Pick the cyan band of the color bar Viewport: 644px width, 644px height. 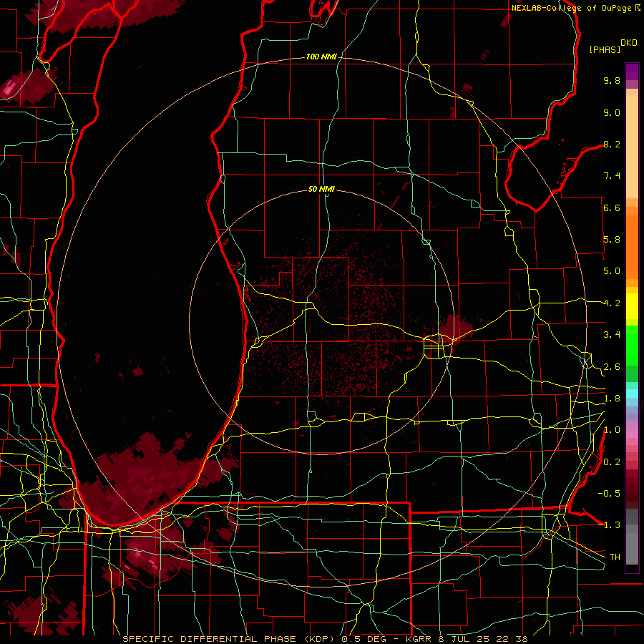632,394
